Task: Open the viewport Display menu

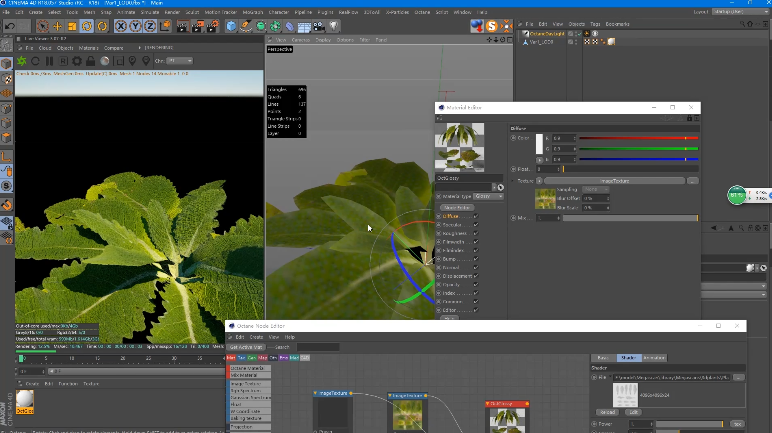Action: click(323, 40)
